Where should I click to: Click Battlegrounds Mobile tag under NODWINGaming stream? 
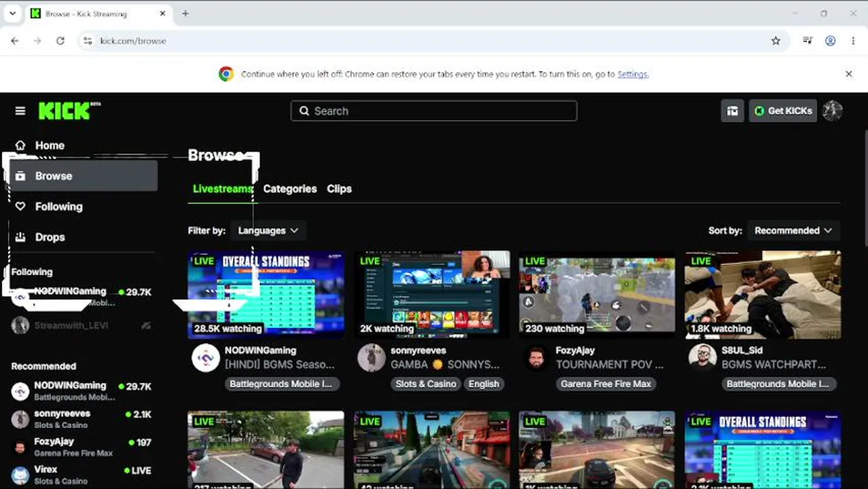click(x=281, y=384)
